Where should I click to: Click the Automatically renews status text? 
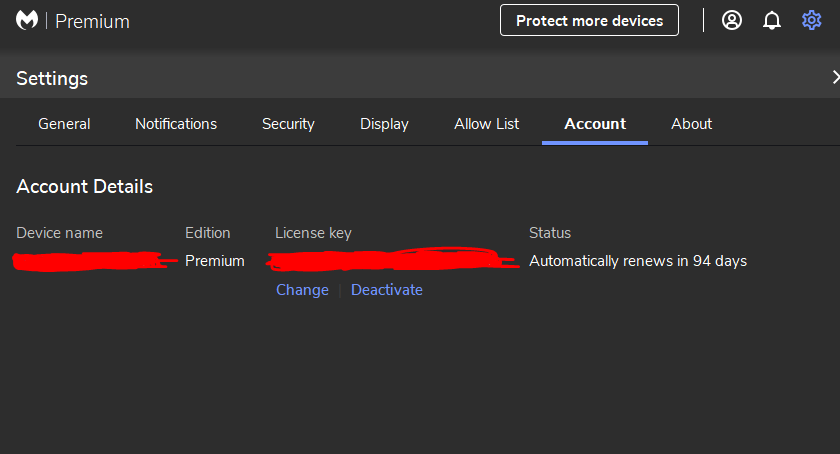(637, 261)
